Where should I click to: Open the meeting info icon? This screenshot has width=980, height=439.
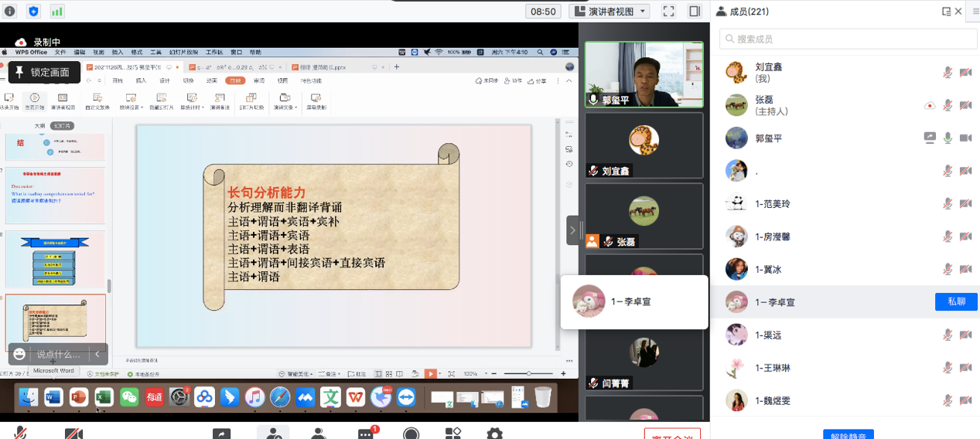pos(10,12)
